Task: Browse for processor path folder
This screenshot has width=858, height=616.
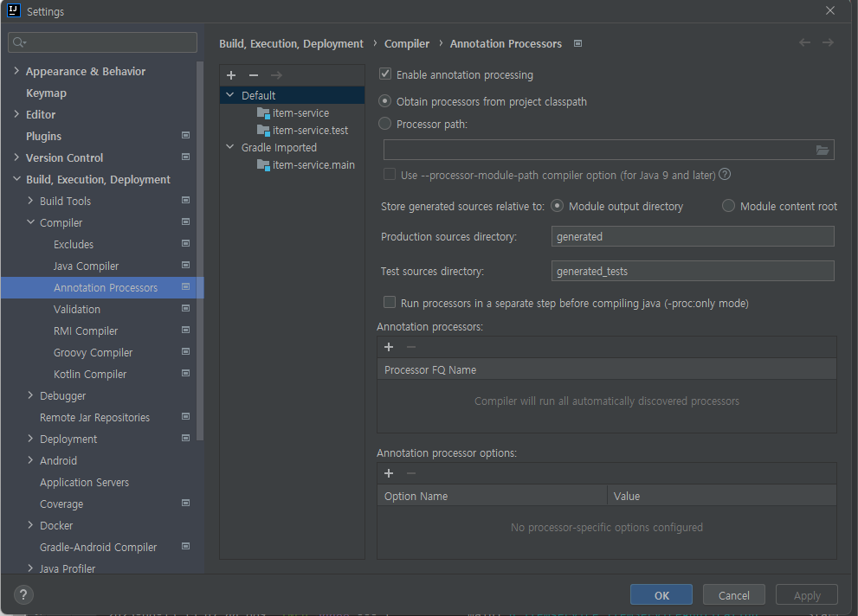Action: (822, 150)
